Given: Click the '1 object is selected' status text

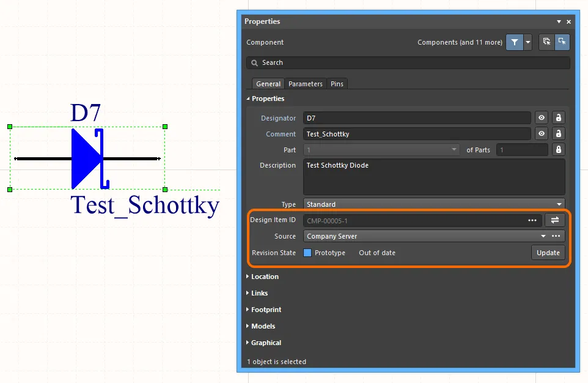Looking at the screenshot, I should coord(276,362).
